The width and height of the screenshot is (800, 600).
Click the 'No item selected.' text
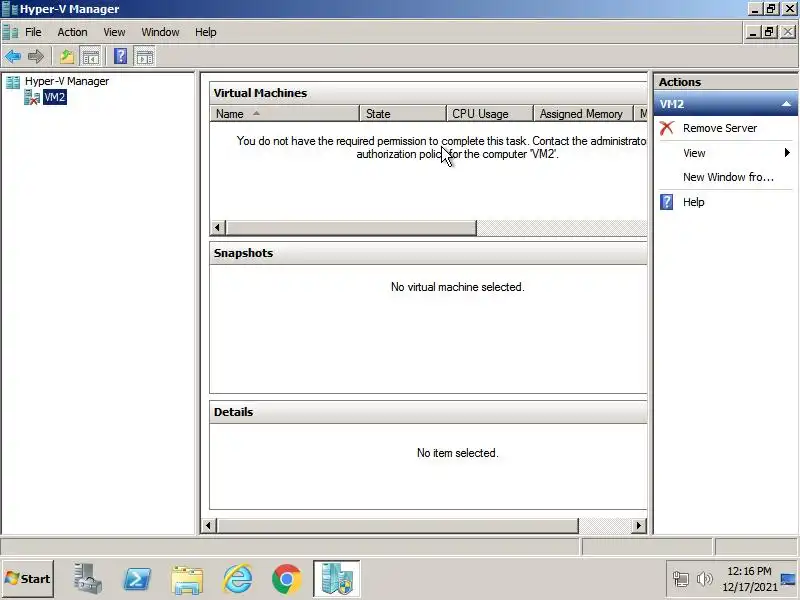point(458,453)
